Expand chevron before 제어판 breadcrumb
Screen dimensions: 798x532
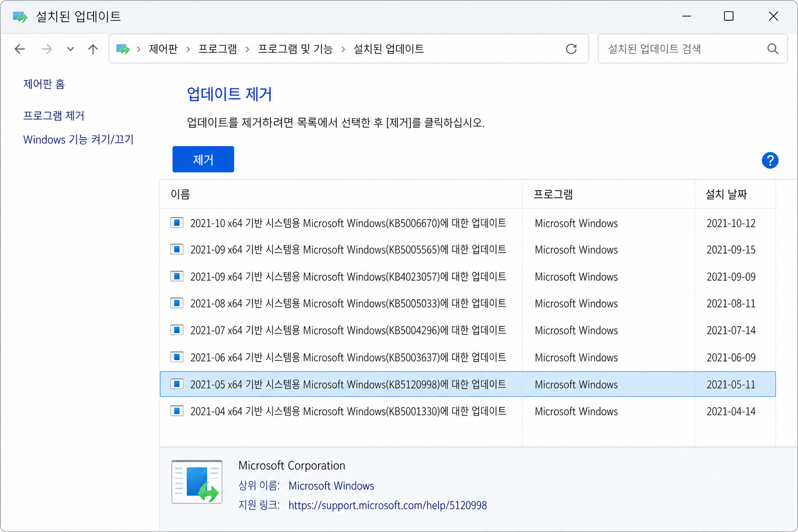(139, 49)
